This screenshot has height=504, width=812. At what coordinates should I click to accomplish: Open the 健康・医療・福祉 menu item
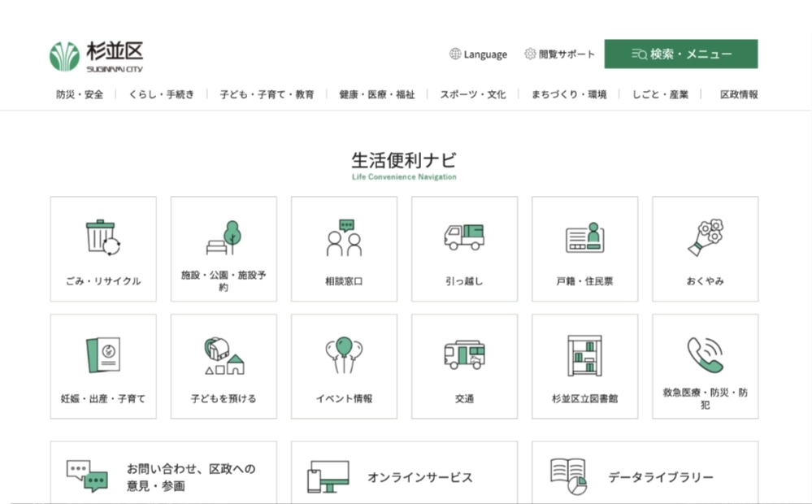pos(376,93)
